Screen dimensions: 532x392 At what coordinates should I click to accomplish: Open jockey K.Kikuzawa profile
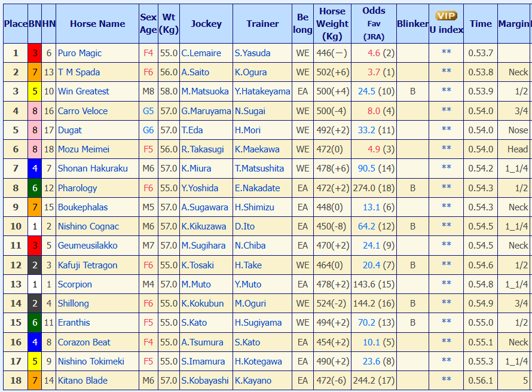point(204,226)
